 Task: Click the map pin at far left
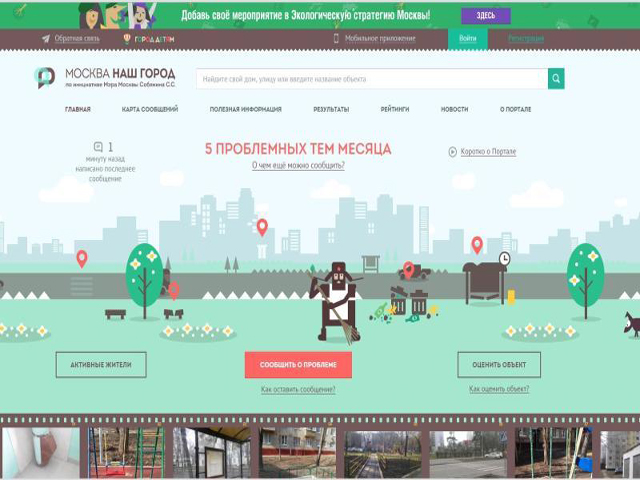tap(82, 258)
